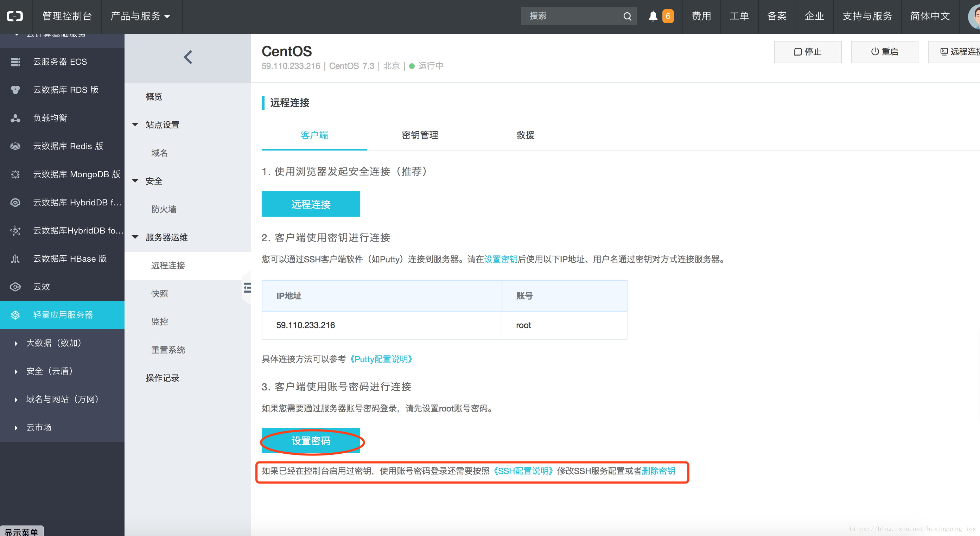Viewport: 980px width, 536px height.
Task: Click the blue 远程连接 button
Action: tap(311, 204)
